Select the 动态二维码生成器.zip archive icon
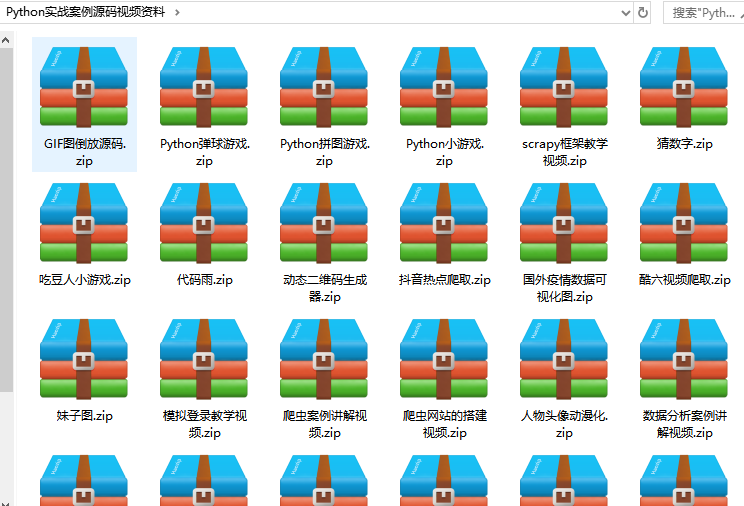The image size is (744, 506). tap(324, 223)
